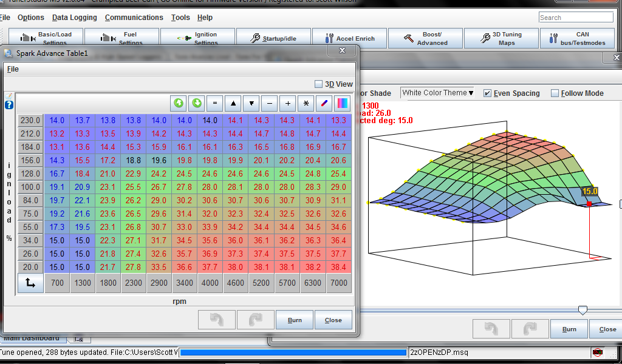Open the Boost/Advanced toolbar menu
The width and height of the screenshot is (622, 364).
pyautogui.click(x=425, y=38)
